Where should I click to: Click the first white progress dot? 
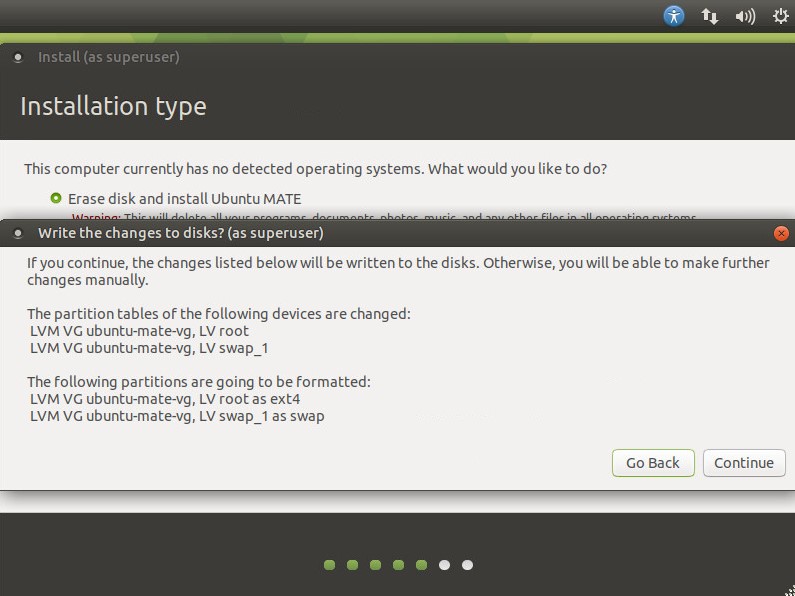444,565
